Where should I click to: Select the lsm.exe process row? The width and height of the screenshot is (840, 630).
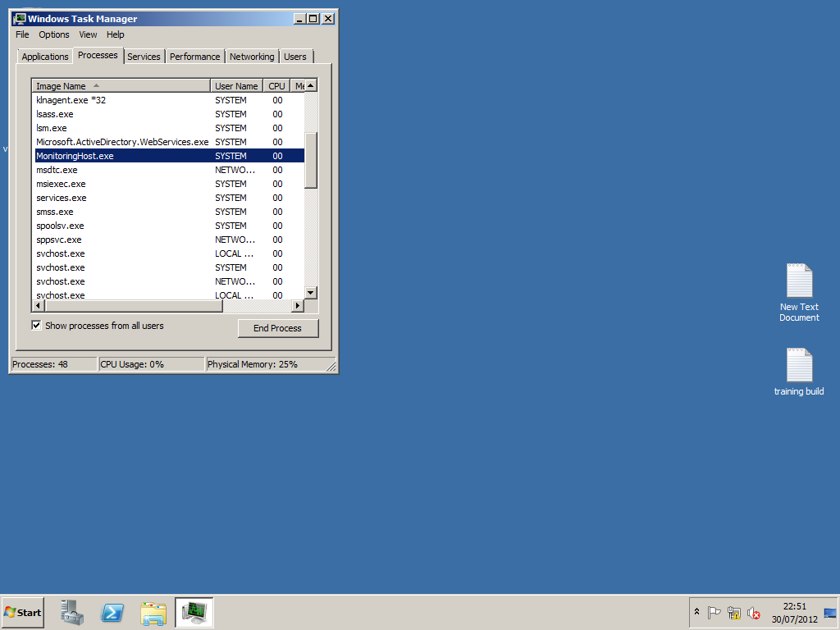pyautogui.click(x=168, y=128)
